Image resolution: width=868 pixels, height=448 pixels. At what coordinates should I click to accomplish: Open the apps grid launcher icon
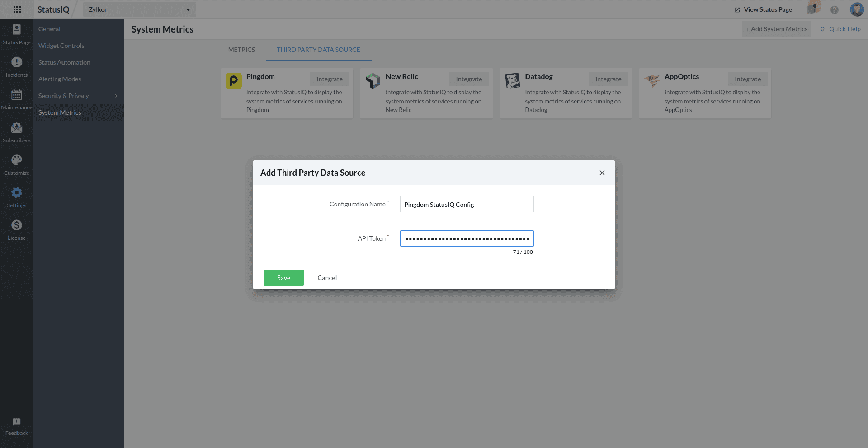(17, 9)
